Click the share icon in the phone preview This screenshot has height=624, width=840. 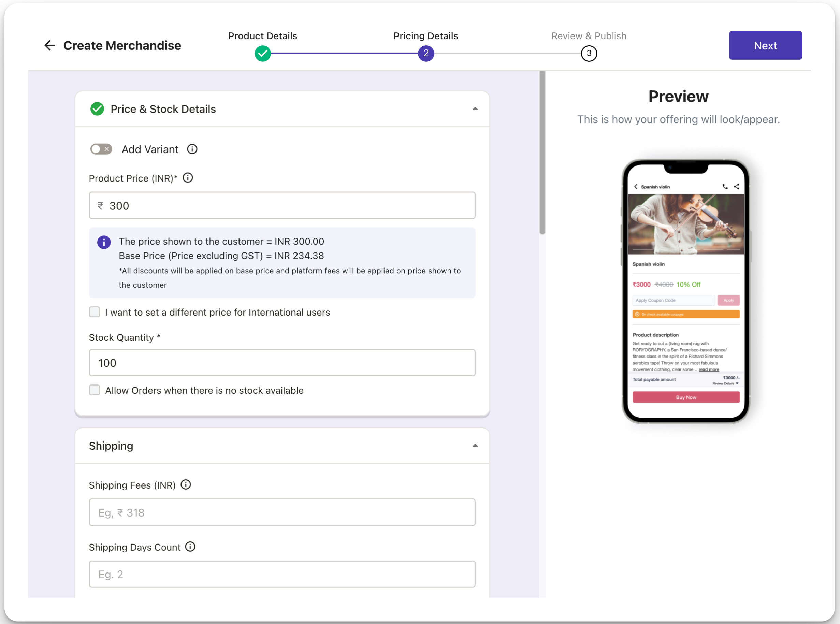tap(737, 187)
